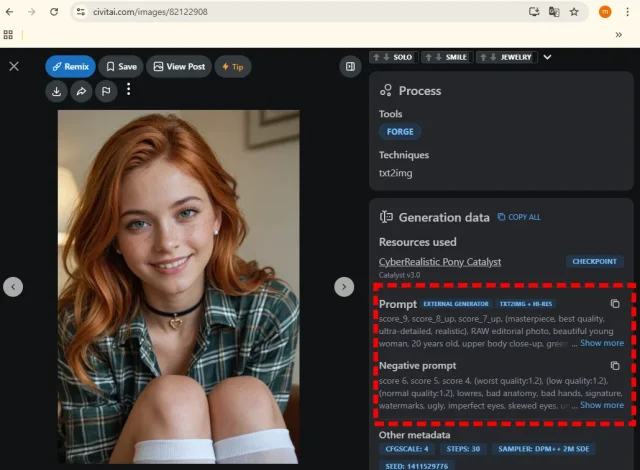This screenshot has width=640, height=470.
Task: Select the FORGE tool badge
Action: click(x=400, y=132)
